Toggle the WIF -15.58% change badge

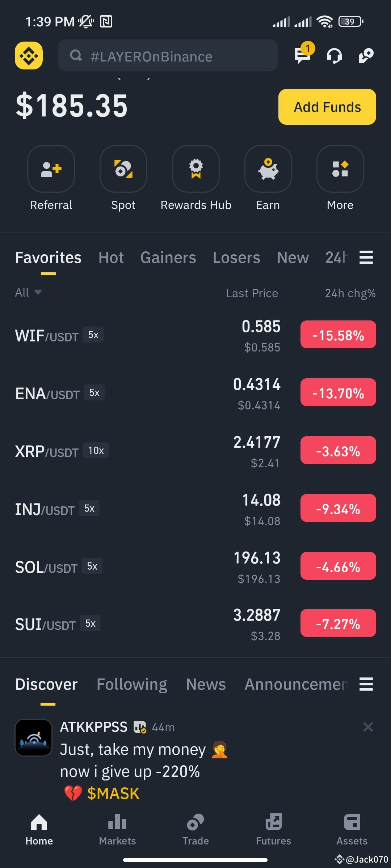tap(338, 335)
